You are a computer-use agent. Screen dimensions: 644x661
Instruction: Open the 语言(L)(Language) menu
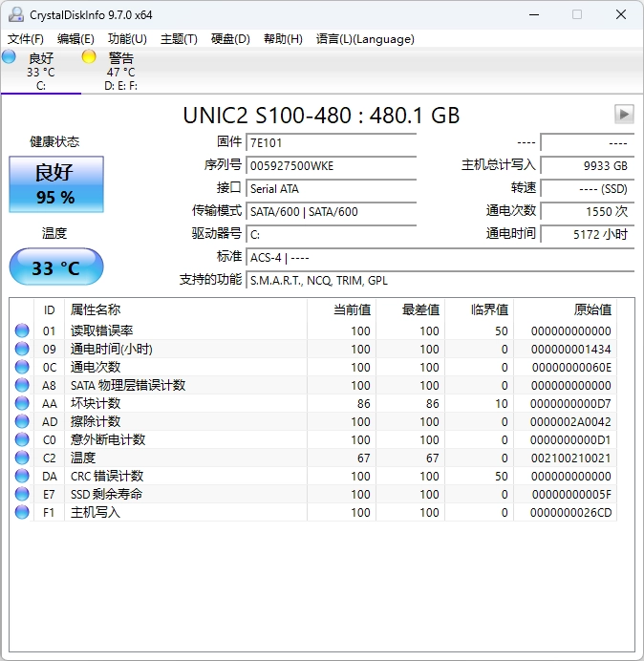click(365, 39)
